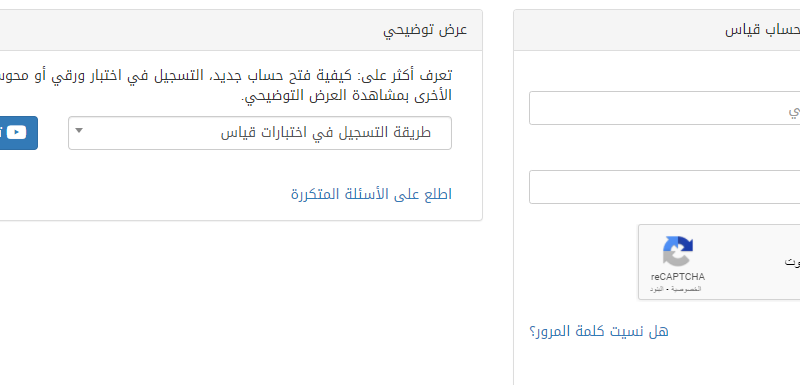
Task: Expand the dropdown caret in demo selector
Action: (79, 131)
